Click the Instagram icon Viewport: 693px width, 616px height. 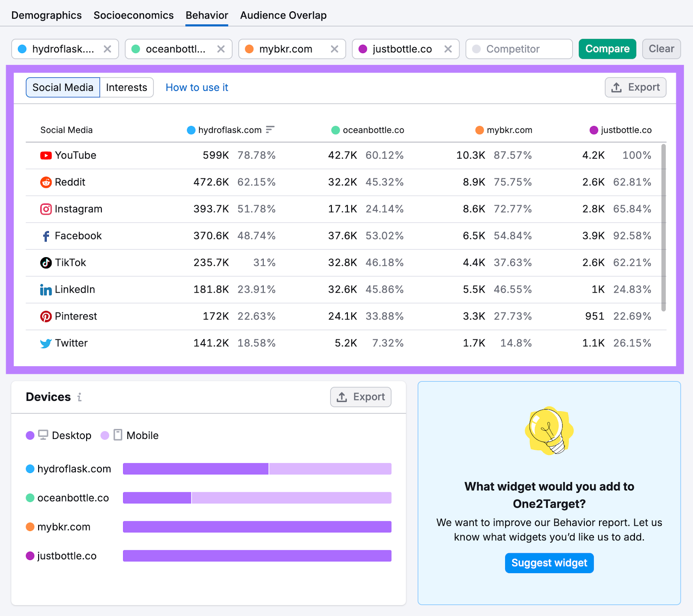[x=45, y=209]
